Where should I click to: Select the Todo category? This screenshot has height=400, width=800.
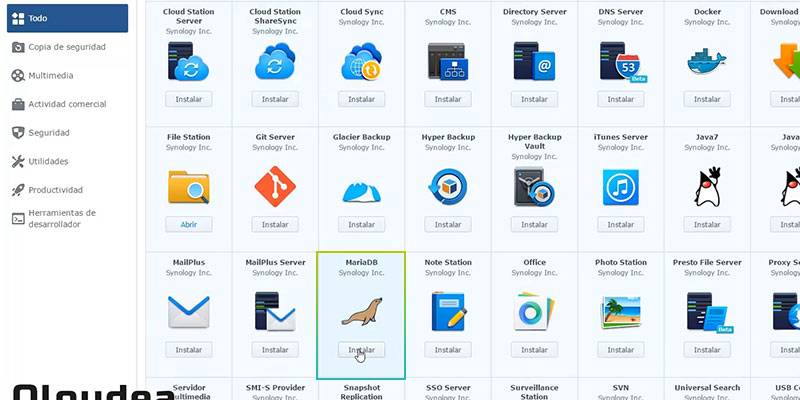tap(67, 18)
